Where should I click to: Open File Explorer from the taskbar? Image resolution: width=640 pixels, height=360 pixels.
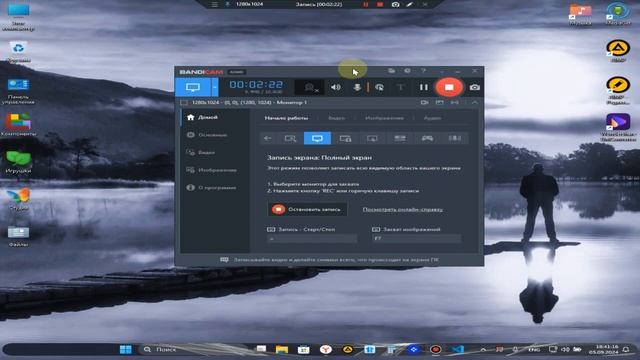(282, 349)
